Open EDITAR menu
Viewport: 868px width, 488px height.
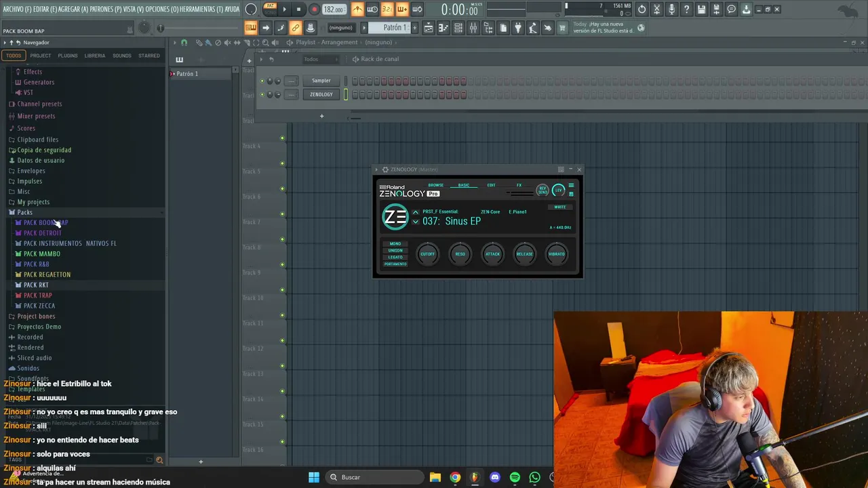[x=45, y=9]
